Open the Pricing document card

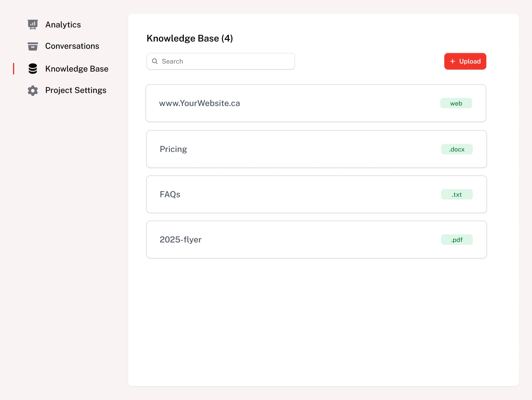(x=173, y=149)
